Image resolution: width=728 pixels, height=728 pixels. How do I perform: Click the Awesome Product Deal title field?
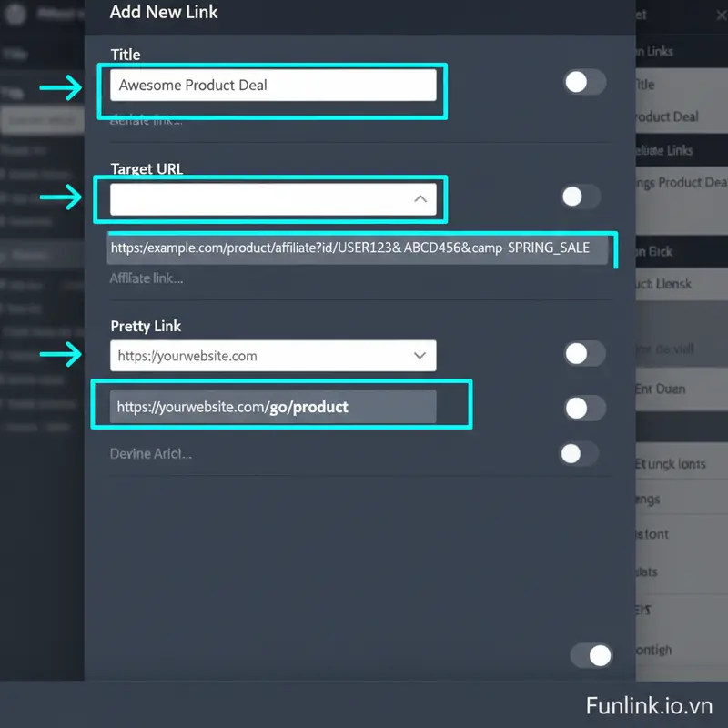273,86
